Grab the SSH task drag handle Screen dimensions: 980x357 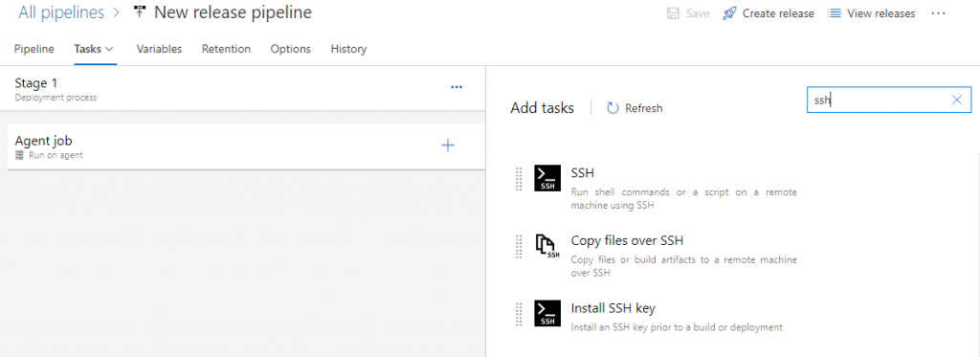coord(519,179)
